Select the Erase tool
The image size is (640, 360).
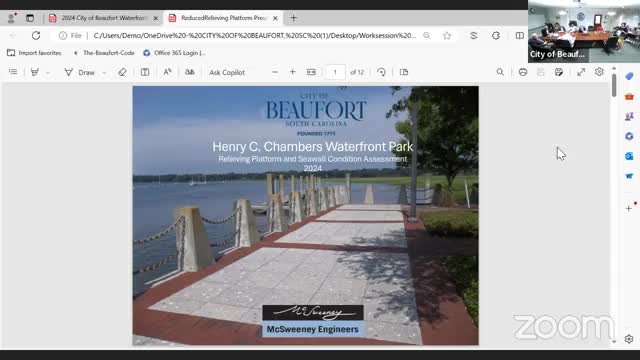pos(122,72)
